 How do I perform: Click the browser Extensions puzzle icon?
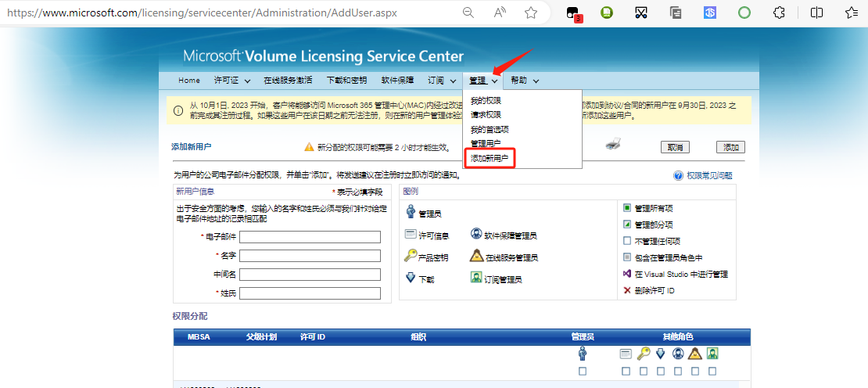(x=779, y=13)
